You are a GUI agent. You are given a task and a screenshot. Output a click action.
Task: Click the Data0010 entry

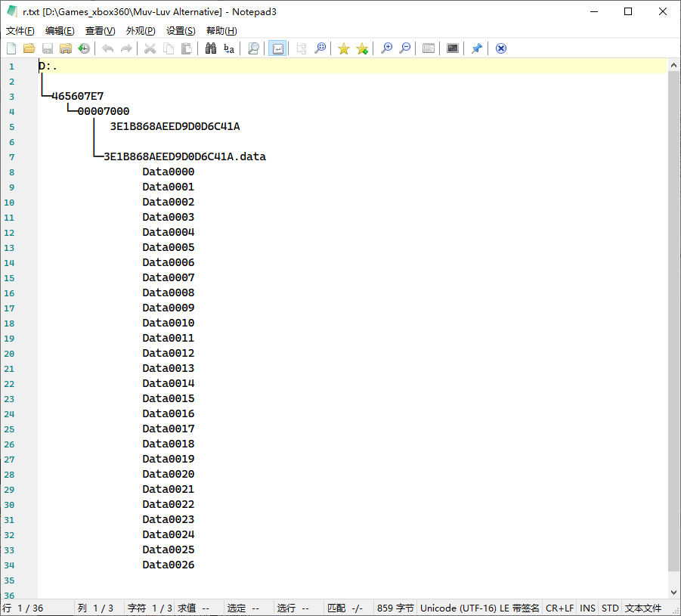click(168, 323)
